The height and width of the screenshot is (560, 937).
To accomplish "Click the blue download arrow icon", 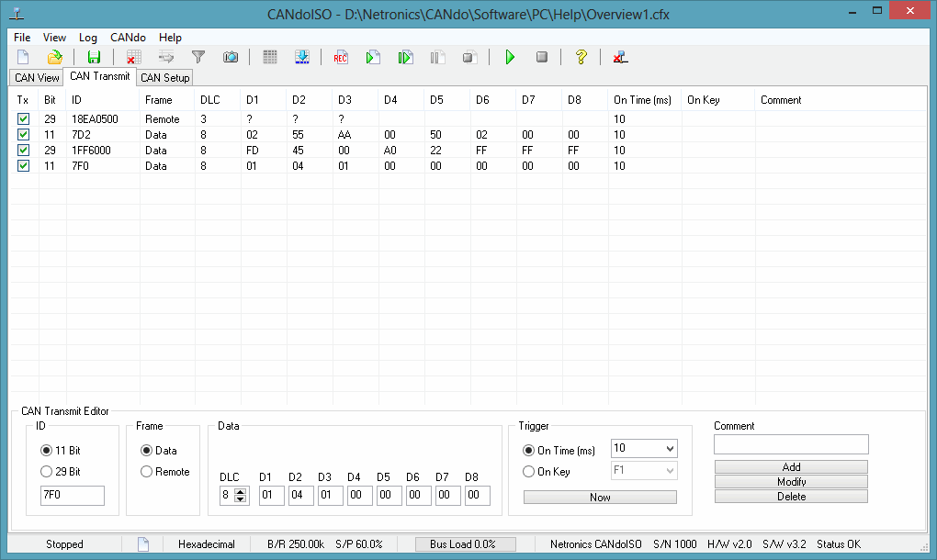I will click(302, 57).
